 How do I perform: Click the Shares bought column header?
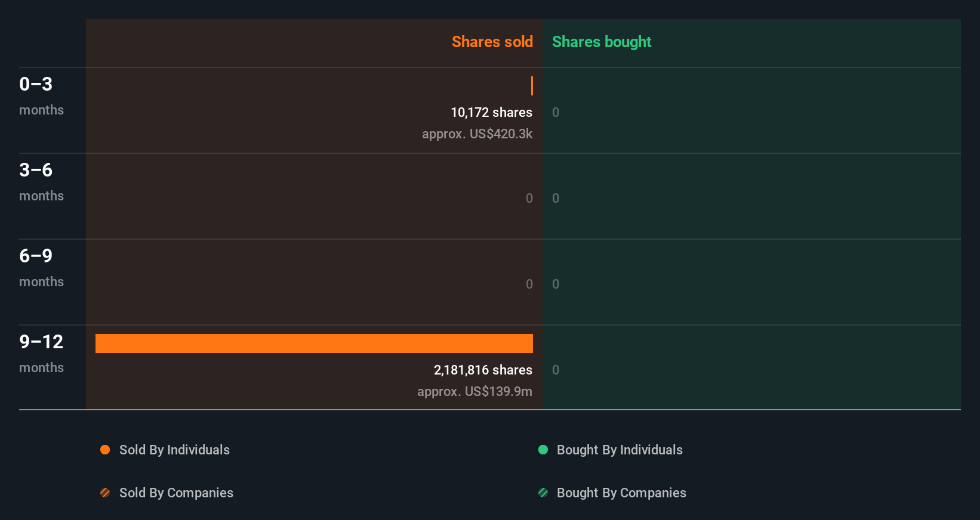tap(602, 42)
